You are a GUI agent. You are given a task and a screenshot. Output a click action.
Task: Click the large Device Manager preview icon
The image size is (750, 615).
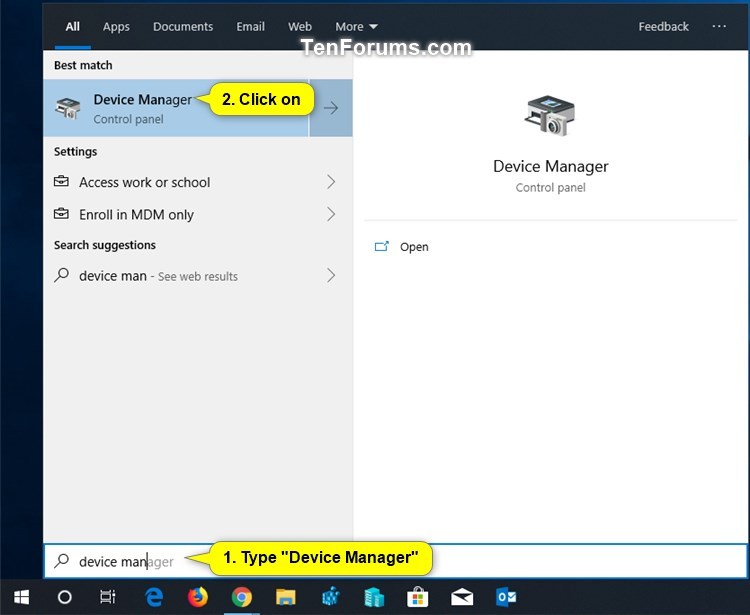(550, 116)
